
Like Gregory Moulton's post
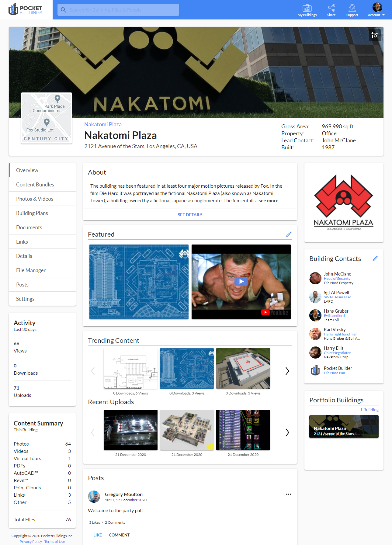98,535
